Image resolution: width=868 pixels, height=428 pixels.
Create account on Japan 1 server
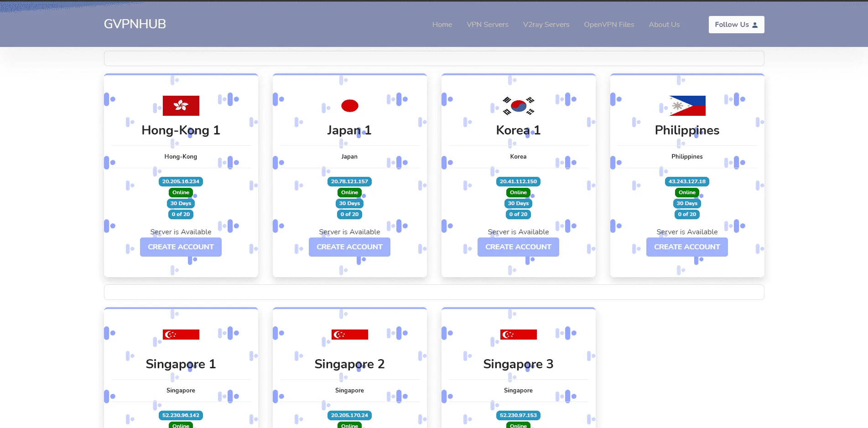coord(349,247)
